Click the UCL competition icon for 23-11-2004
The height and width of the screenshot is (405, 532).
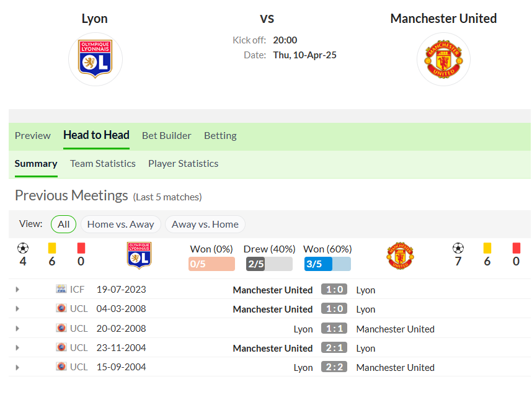click(x=61, y=347)
